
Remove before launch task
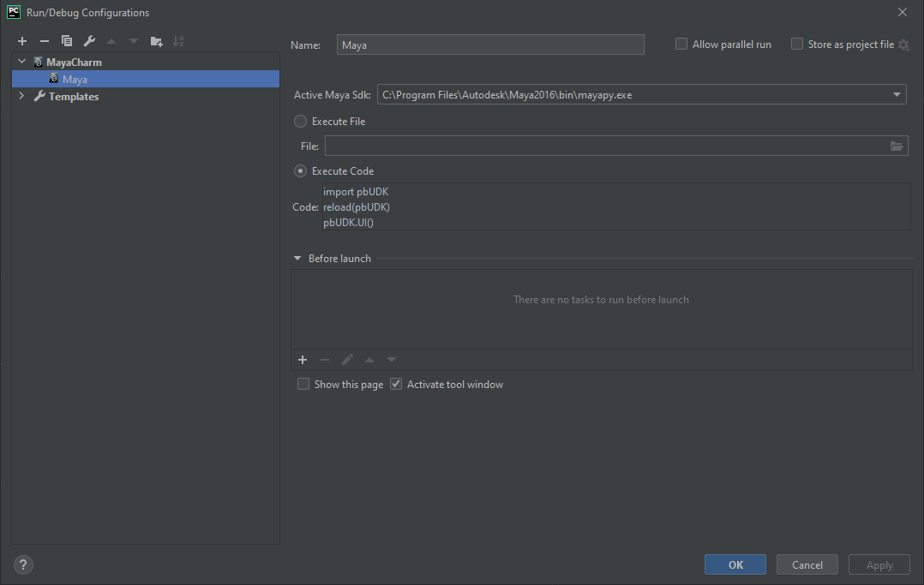325,360
